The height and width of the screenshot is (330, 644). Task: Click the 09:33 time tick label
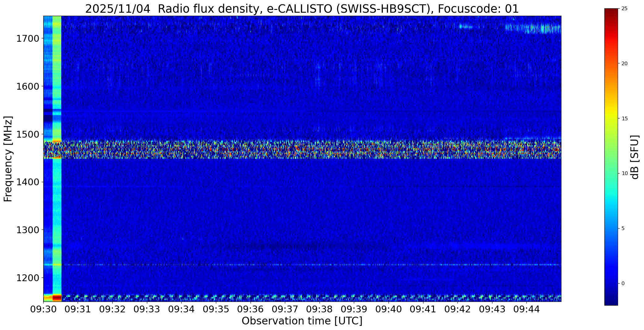(147, 309)
